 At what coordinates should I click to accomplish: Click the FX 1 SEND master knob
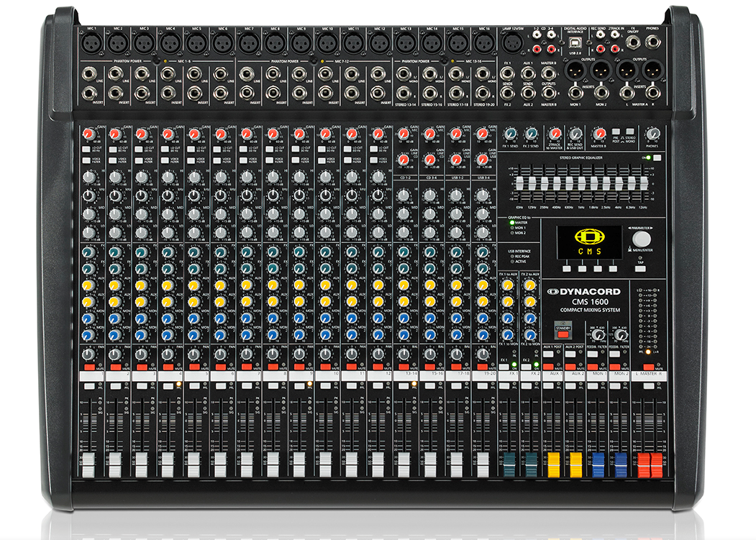click(510, 134)
